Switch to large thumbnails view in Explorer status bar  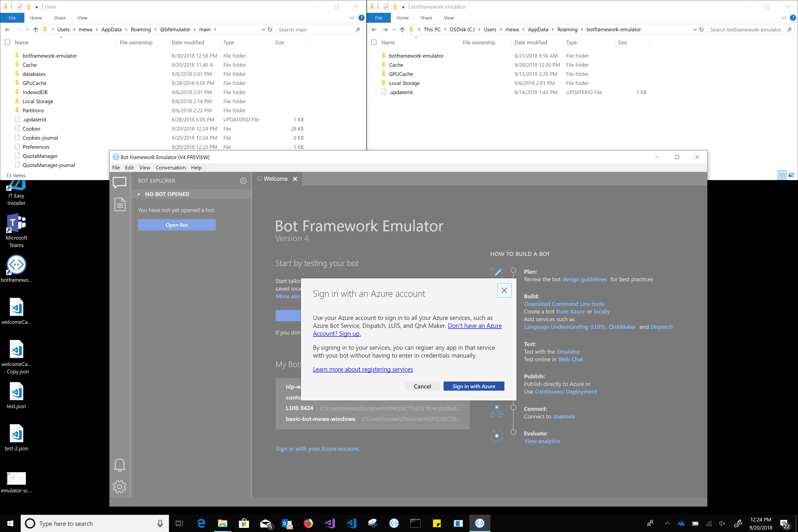click(791, 175)
